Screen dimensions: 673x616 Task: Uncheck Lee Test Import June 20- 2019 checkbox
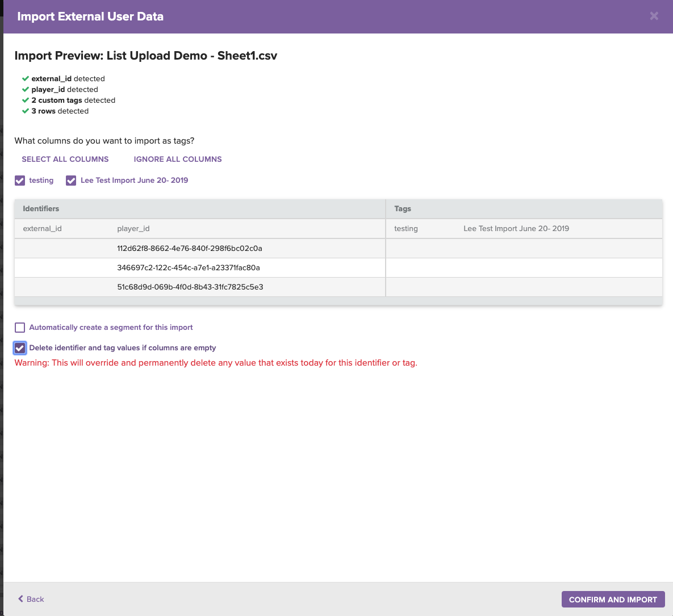point(71,181)
